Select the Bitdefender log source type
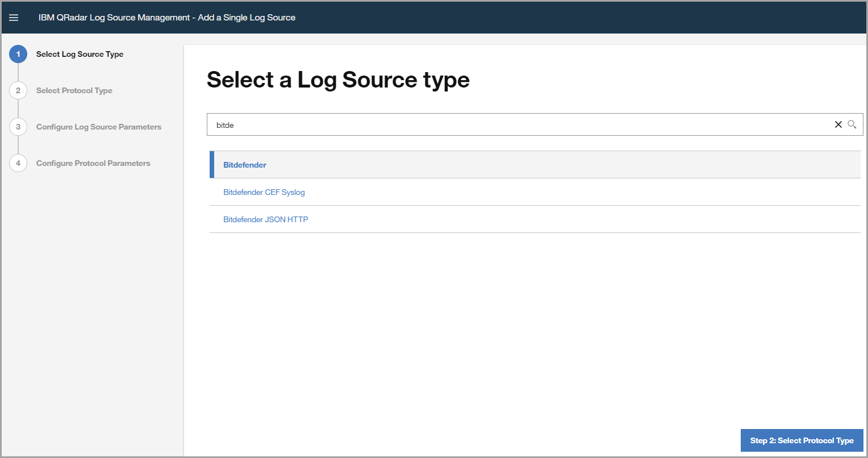Screen dimensions: 868x458 [244, 164]
